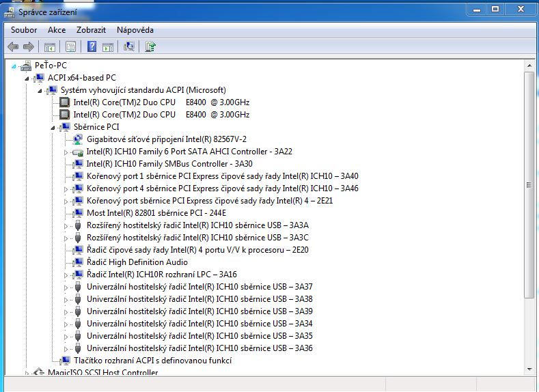This screenshot has width=539, height=392.
Task: Collapse the PeŤo-PC root node
Action: 14,66
